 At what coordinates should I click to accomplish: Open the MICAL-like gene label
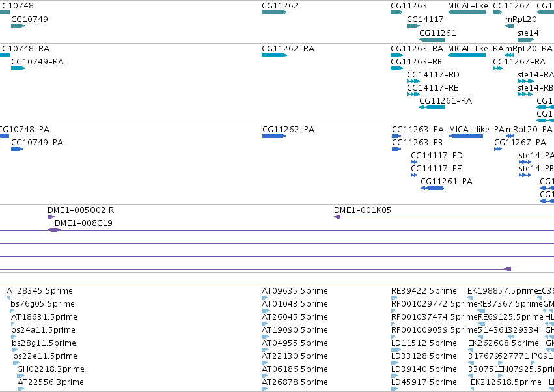468,6
